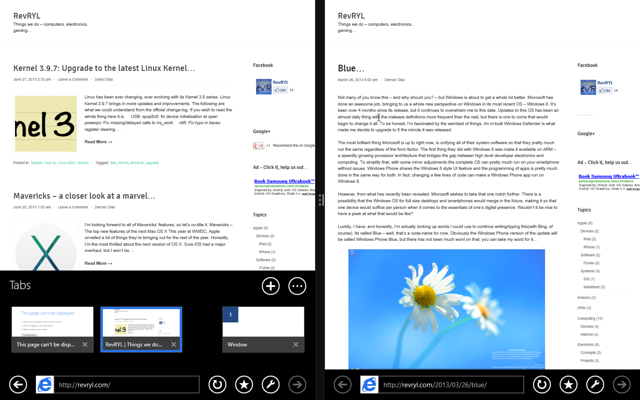Open Page tools wrench in right window
This screenshot has height=400, width=640.
(595, 384)
